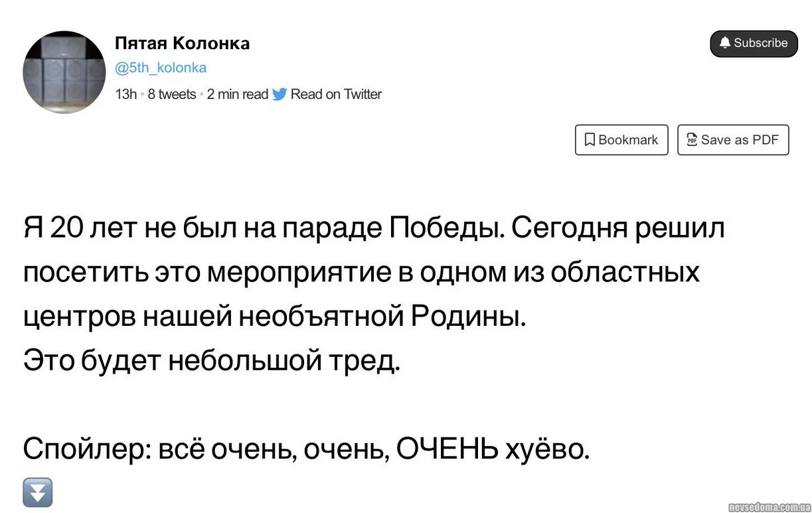
Task: Click the bell icon in Subscribe
Action: tap(725, 43)
